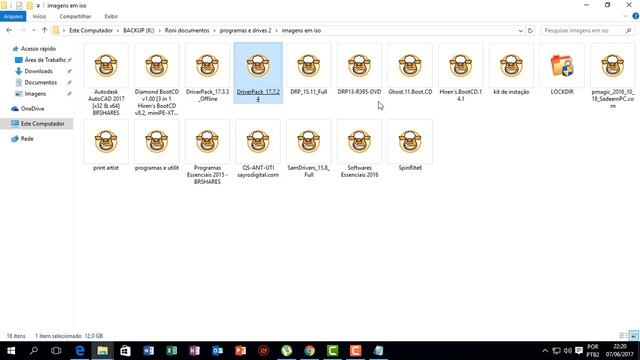
Task: Open Documentos in the sidebar
Action: point(40,82)
